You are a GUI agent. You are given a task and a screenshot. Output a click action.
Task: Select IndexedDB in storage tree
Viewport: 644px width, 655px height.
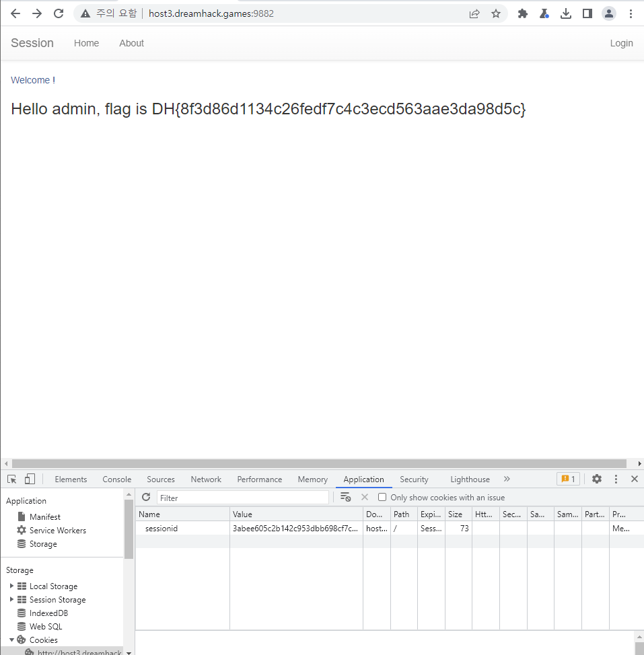pyautogui.click(x=42, y=613)
